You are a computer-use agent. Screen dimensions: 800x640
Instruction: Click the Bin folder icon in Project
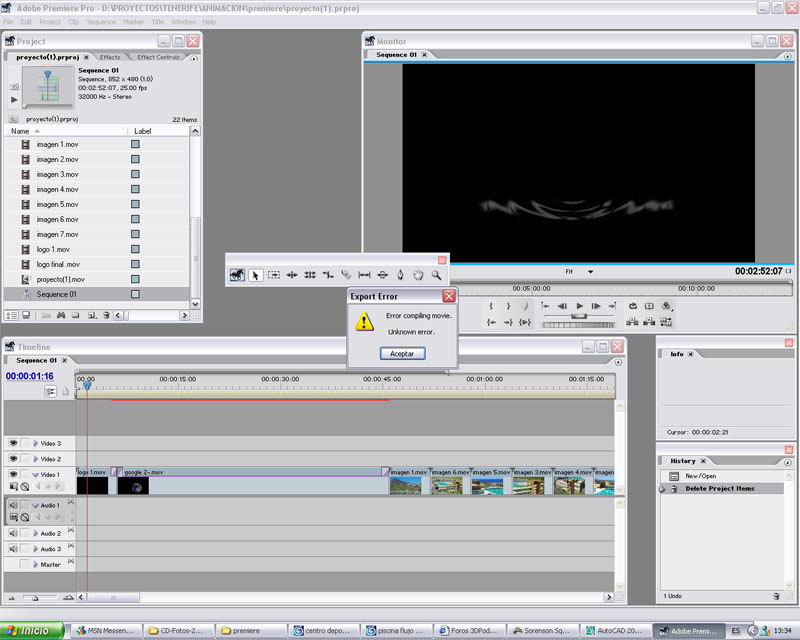click(x=76, y=315)
